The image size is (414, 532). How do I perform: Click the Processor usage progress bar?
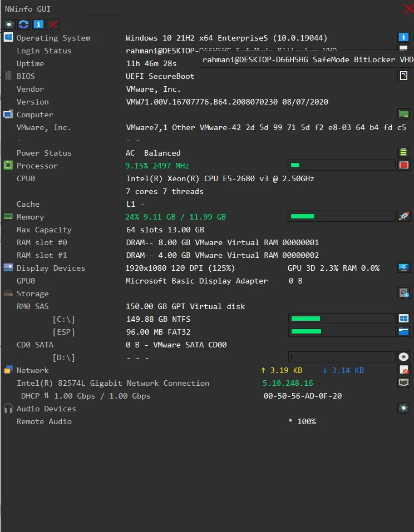341,165
